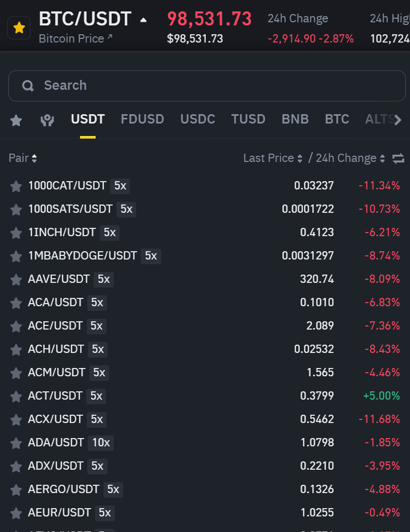410x532 pixels.
Task: Click the 5x badge on AEUR/USDT
Action: pos(104,513)
